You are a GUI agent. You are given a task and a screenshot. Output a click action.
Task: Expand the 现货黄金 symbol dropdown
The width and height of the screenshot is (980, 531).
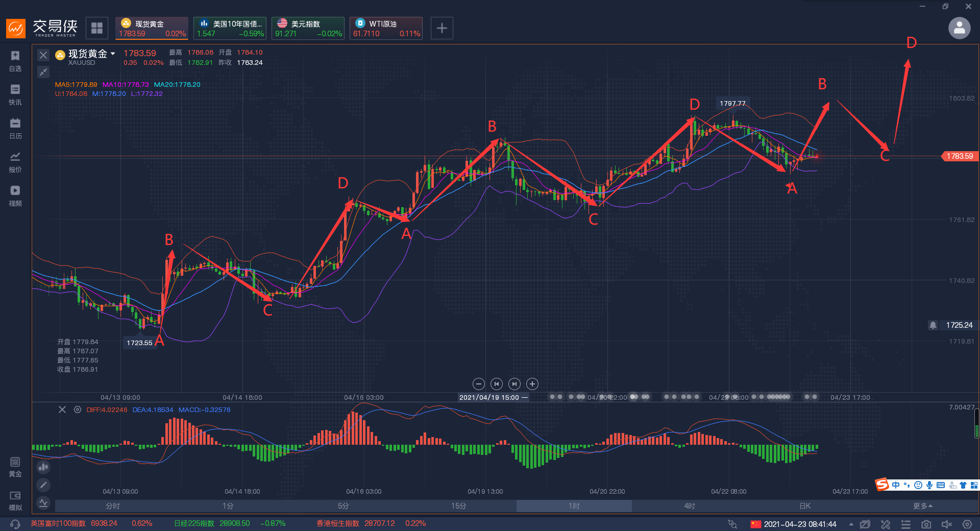point(113,54)
